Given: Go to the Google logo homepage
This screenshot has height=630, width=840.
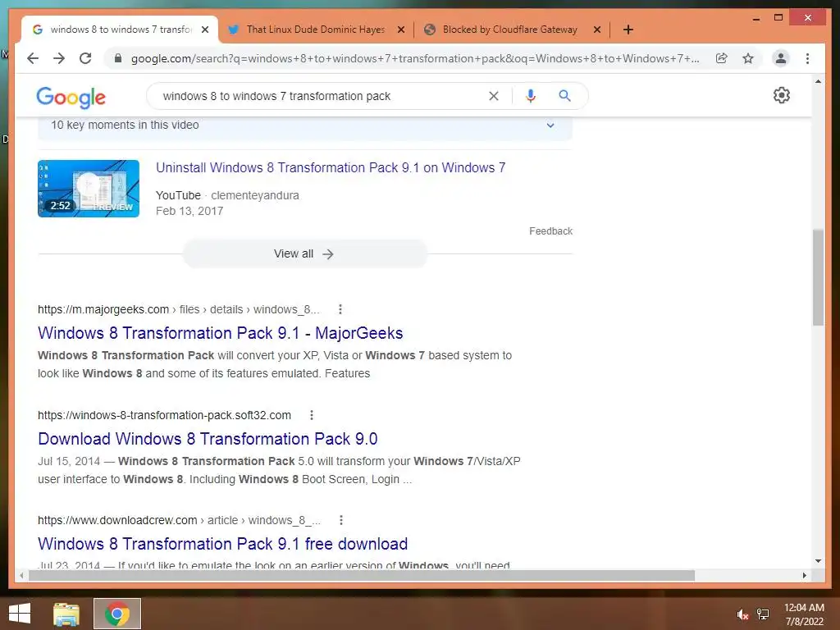Looking at the screenshot, I should [71, 97].
